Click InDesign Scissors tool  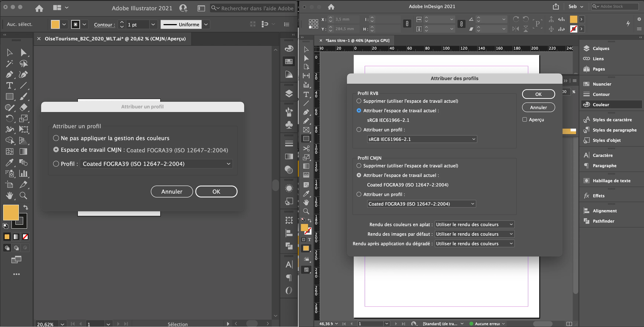(x=306, y=148)
